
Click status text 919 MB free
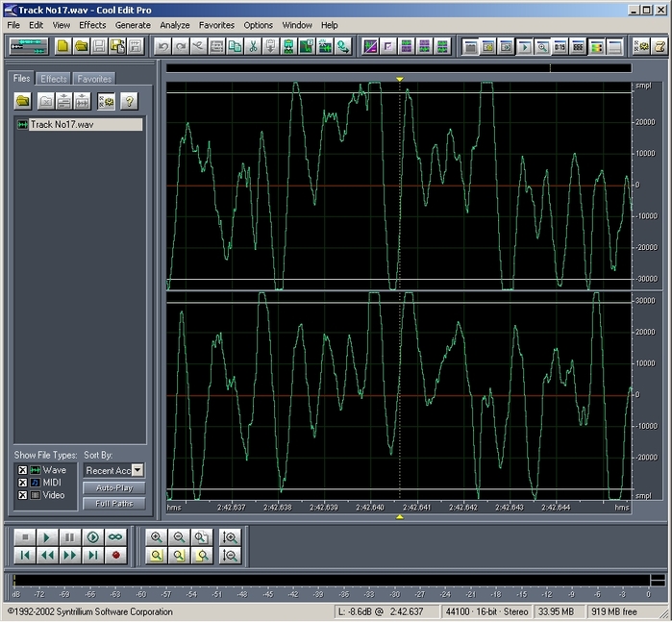[613, 611]
